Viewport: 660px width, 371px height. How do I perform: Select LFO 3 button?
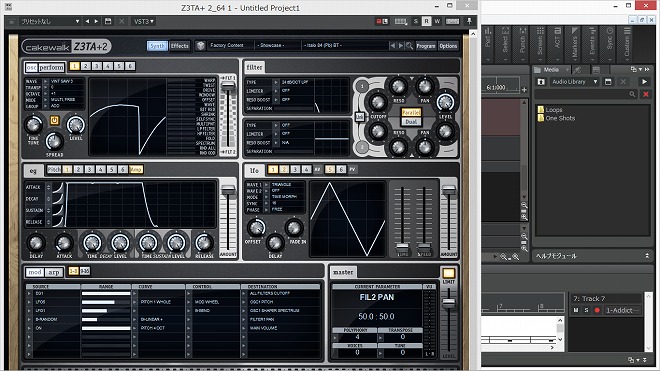click(x=295, y=169)
